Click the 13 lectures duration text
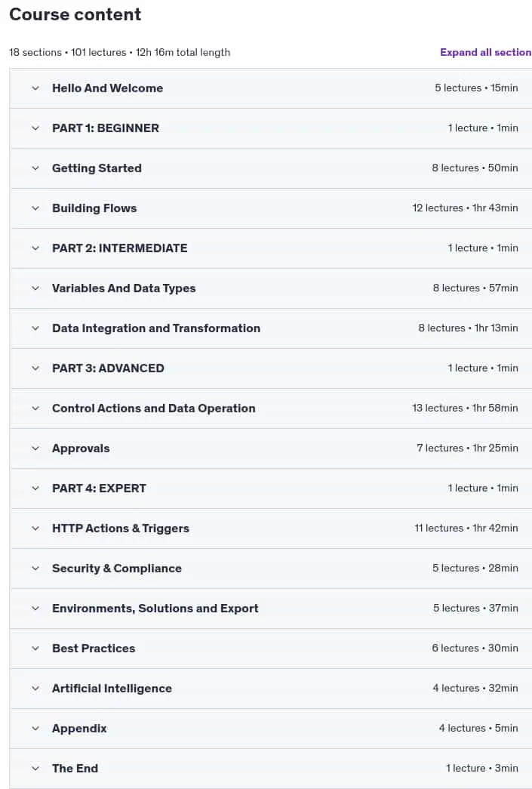Image resolution: width=532 pixels, height=789 pixels. pyautogui.click(x=465, y=408)
